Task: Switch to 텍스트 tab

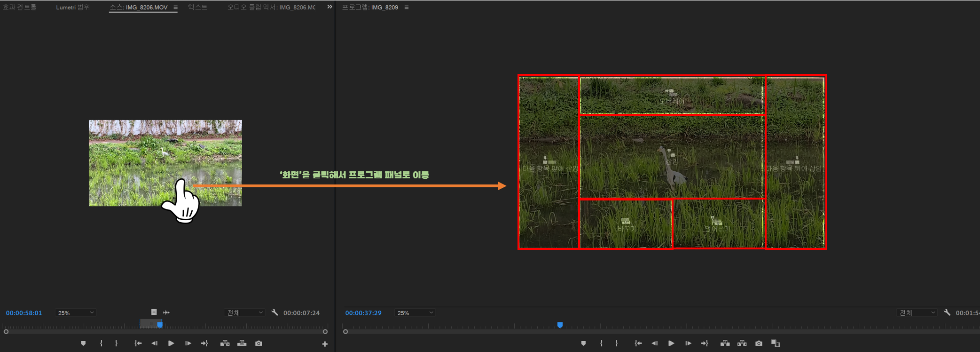Action: click(197, 7)
